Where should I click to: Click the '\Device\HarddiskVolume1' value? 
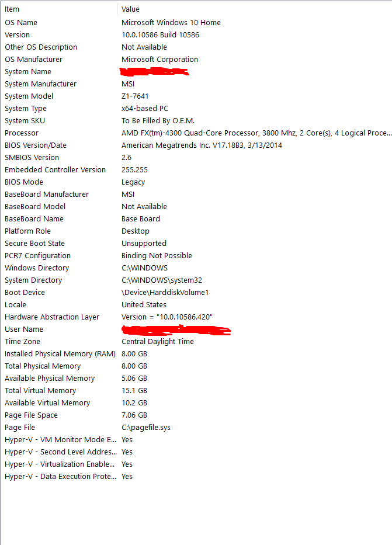tap(165, 293)
